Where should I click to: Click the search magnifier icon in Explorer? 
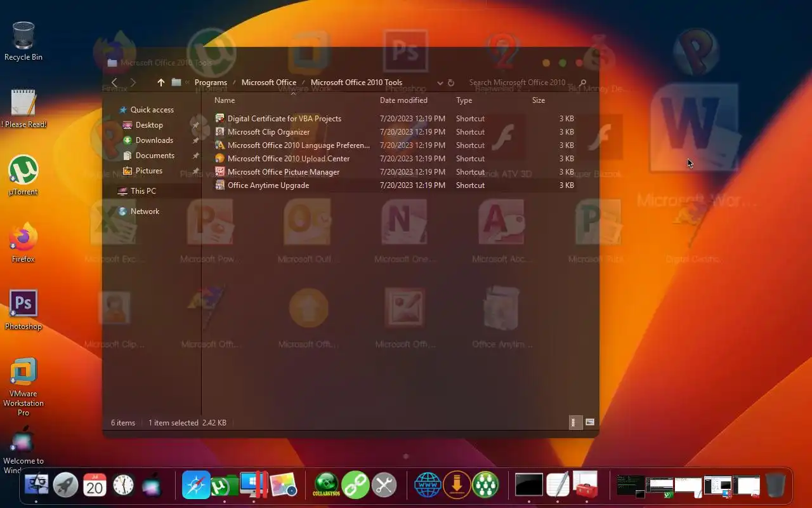point(583,83)
